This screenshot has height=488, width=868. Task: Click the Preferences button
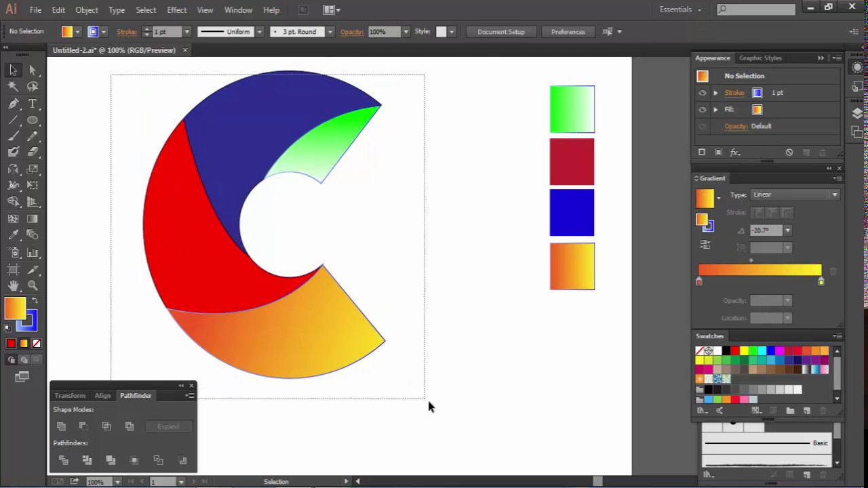(568, 32)
